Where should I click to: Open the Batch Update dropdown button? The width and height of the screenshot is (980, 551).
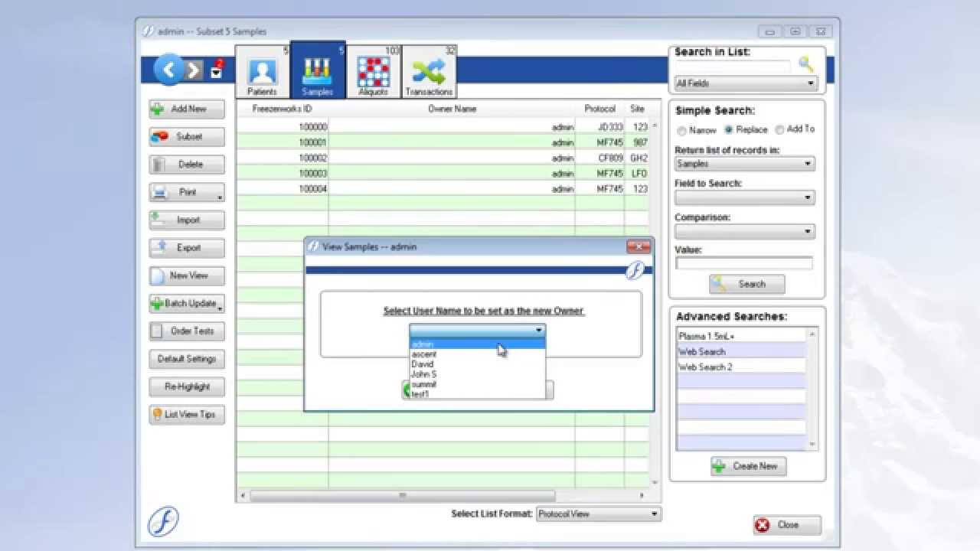point(188,304)
